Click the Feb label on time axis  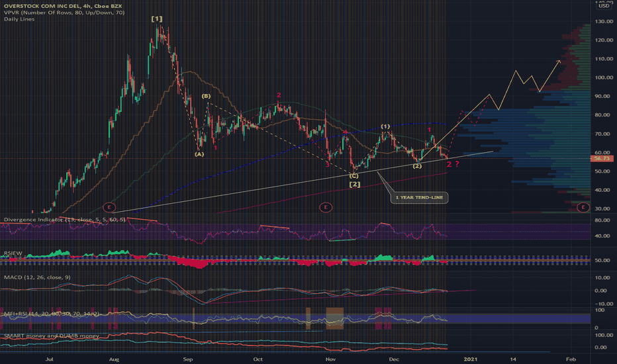point(571,359)
